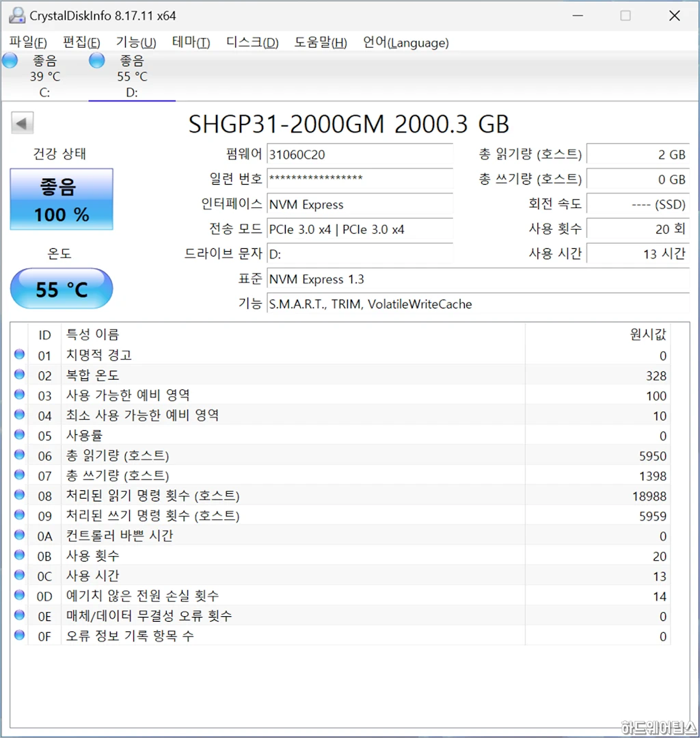This screenshot has width=700, height=738.
Task: Click raw value 14 for 예기치 않은 전원 손실
Action: coord(660,596)
